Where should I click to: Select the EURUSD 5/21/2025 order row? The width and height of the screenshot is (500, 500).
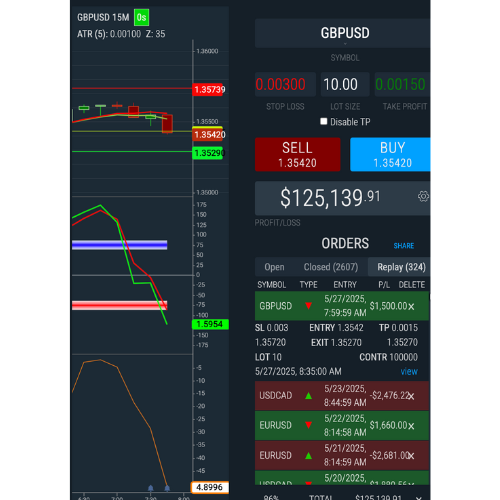pyautogui.click(x=342, y=455)
